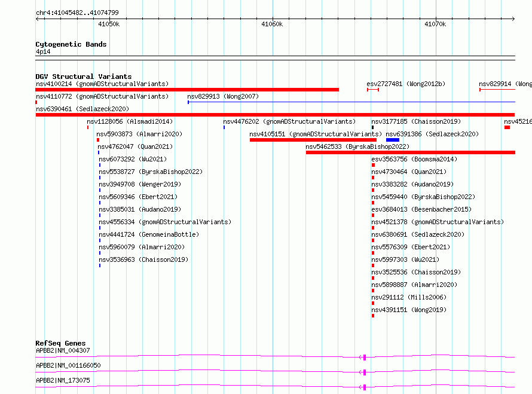
Task: Select the nsv6390461 Sedlazeck2020 variant label
Action: pyautogui.click(x=82, y=109)
